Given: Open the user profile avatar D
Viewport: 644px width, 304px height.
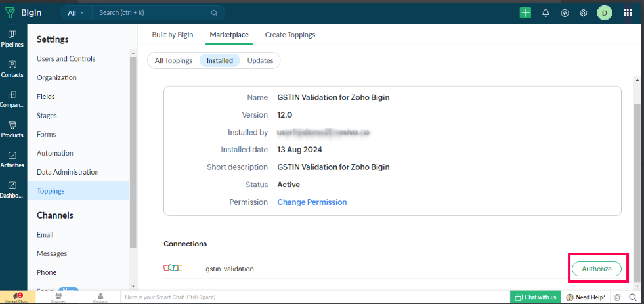Looking at the screenshot, I should (x=604, y=12).
